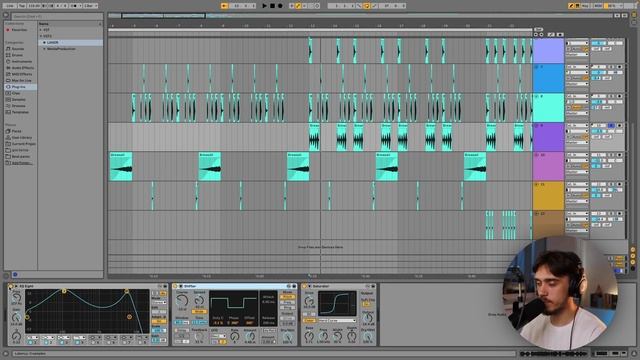
Task: Click the pink fifth track header
Action: point(548,166)
